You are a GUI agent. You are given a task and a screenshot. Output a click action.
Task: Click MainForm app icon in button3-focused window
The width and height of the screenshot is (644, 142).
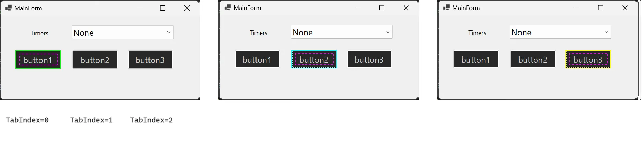click(446, 8)
